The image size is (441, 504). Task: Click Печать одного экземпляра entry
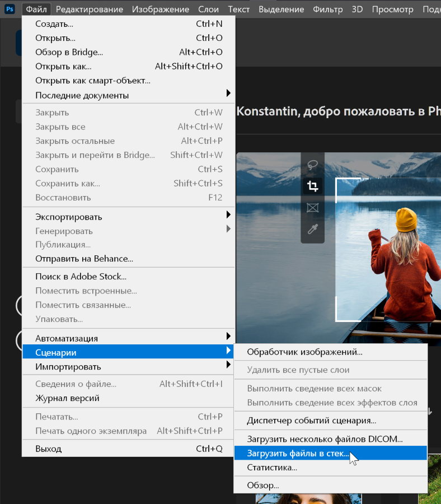(x=129, y=431)
